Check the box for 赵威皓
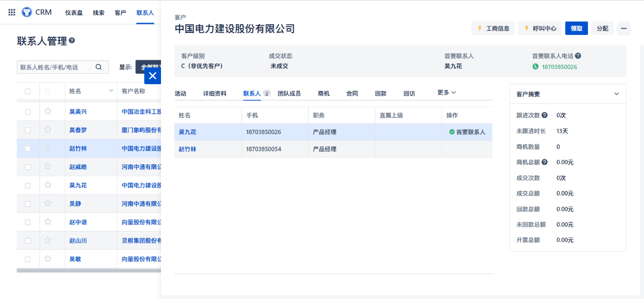Image resolution: width=644 pixels, height=299 pixels. tap(28, 167)
